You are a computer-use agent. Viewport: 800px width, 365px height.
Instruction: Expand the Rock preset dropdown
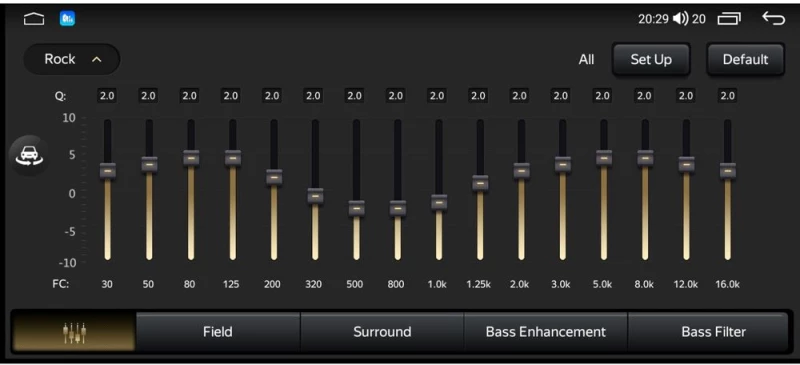(x=72, y=59)
